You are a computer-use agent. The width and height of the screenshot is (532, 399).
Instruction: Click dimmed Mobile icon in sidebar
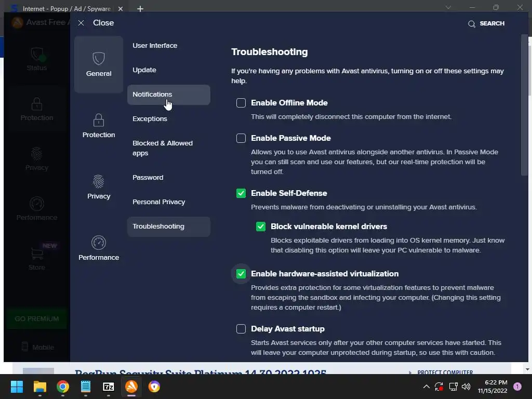(25, 347)
